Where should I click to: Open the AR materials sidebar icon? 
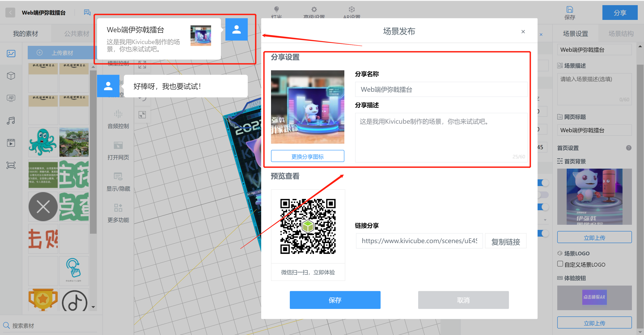pyautogui.click(x=11, y=98)
